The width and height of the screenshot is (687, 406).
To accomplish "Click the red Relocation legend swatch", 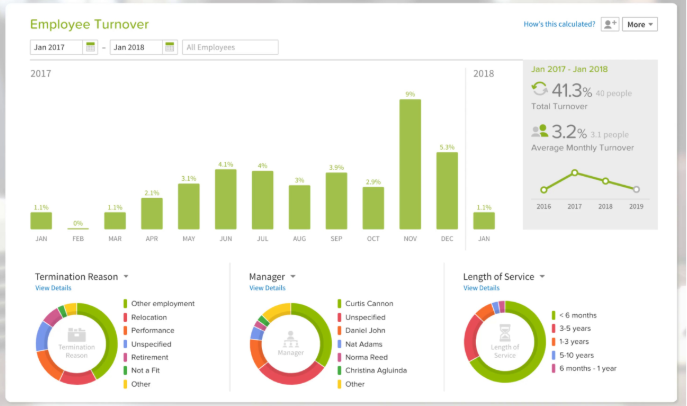I will (x=125, y=317).
